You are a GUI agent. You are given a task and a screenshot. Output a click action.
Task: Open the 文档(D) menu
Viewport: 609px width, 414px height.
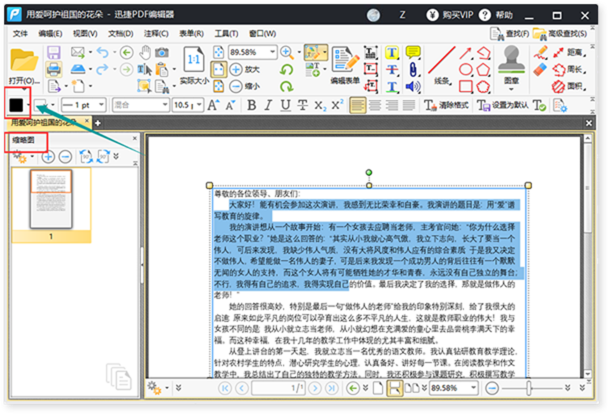click(x=120, y=33)
